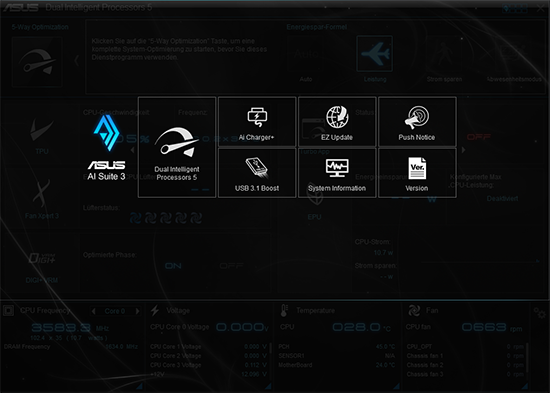
Task: Click the ASUS AI Suite 3 logo
Action: (x=106, y=147)
